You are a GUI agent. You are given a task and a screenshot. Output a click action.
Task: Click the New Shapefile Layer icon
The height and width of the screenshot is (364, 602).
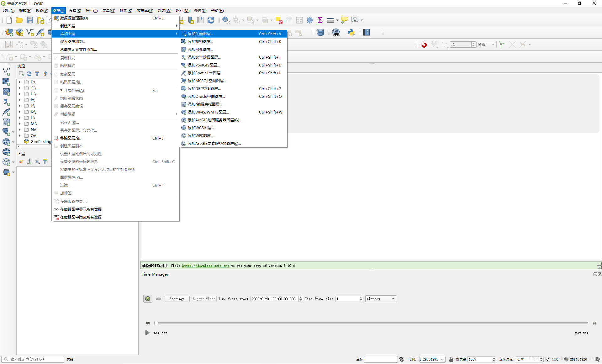pos(30,32)
